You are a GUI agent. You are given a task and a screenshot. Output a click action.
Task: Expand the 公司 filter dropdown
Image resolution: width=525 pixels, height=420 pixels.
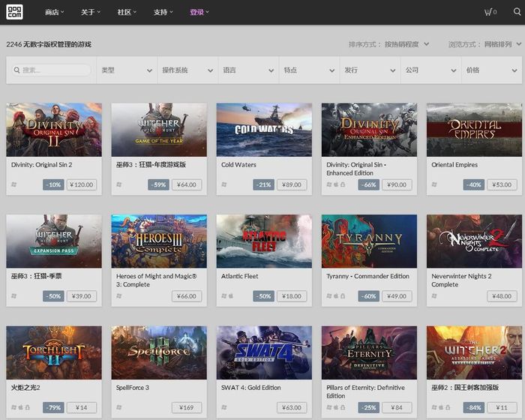[x=430, y=70]
